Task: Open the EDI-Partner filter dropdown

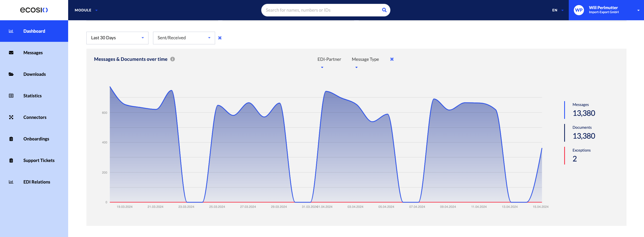Action: pyautogui.click(x=329, y=62)
